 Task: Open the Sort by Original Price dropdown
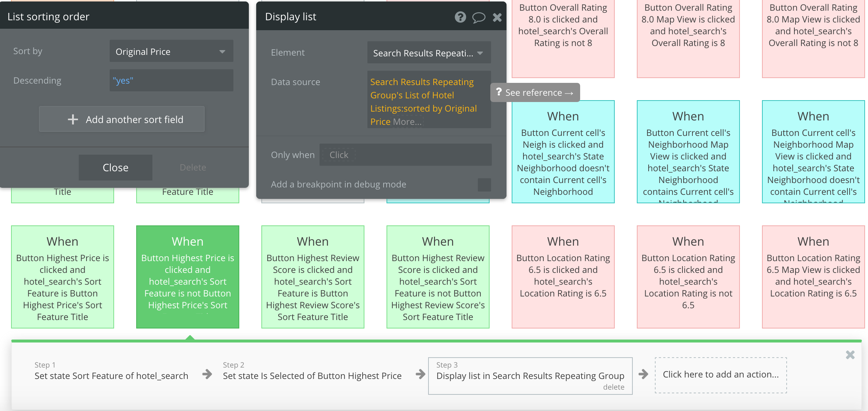click(171, 52)
